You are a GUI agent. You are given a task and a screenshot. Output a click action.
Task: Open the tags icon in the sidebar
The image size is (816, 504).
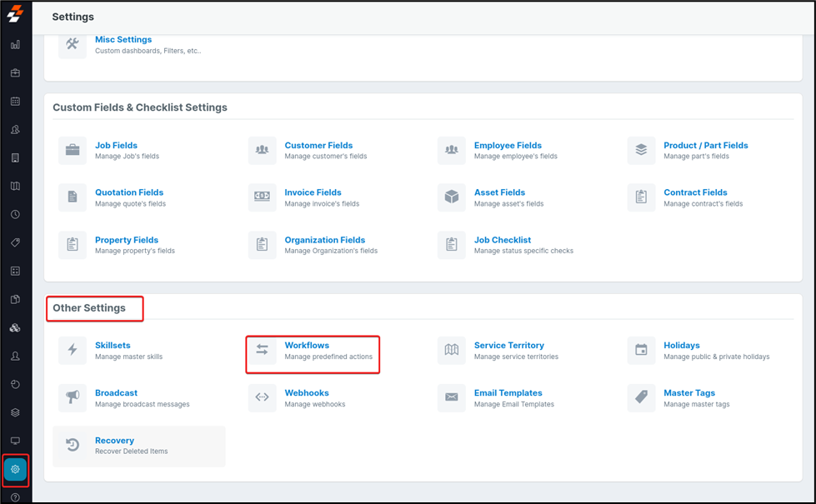click(14, 242)
